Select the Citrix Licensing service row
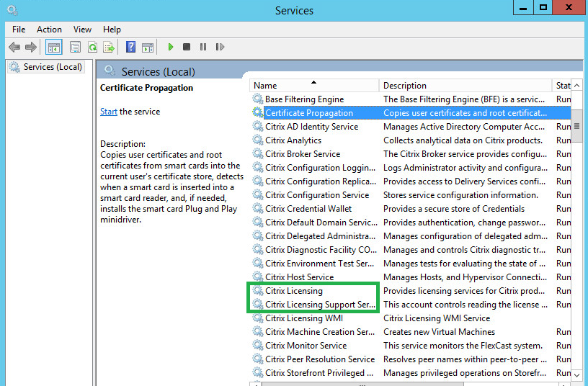 click(411, 291)
